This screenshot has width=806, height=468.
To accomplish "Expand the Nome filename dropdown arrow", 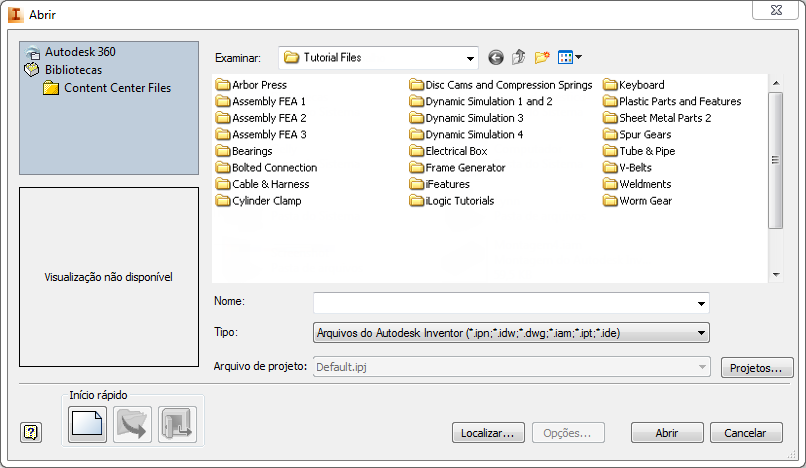I will (x=701, y=303).
